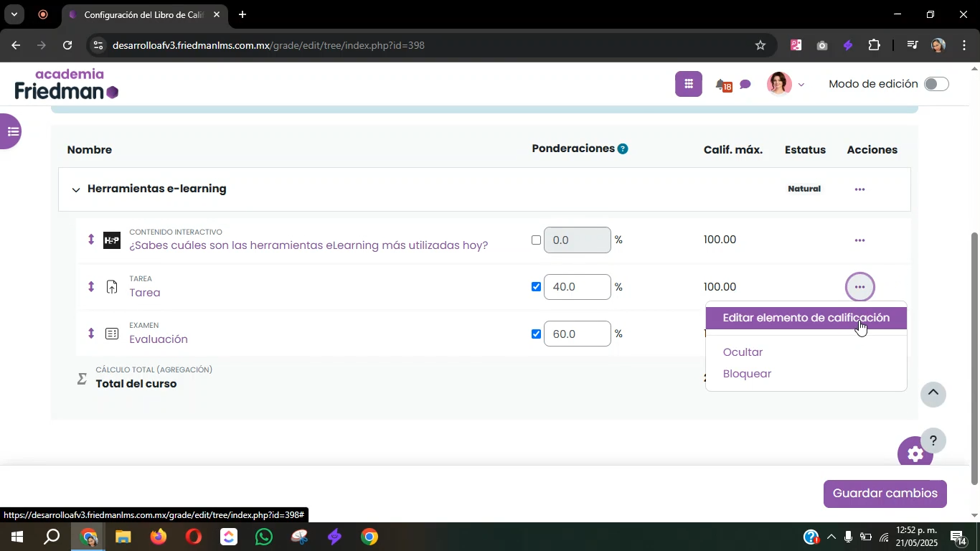Click the move arrows for Evaluación row
Image resolution: width=980 pixels, height=551 pixels.
(x=91, y=333)
